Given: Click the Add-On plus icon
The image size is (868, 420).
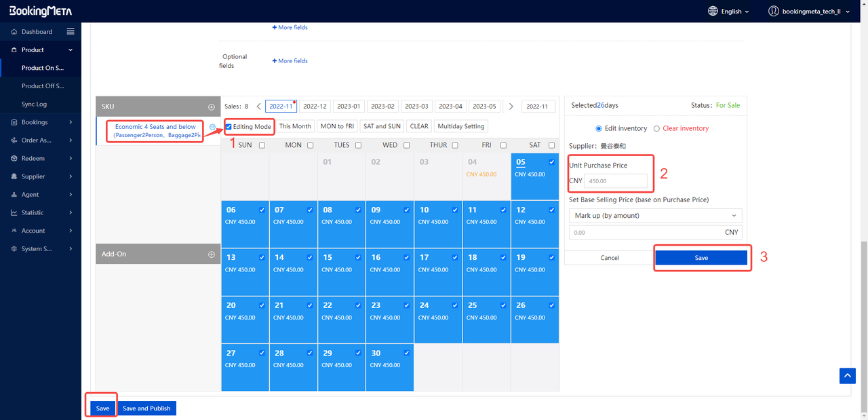Looking at the screenshot, I should point(212,254).
